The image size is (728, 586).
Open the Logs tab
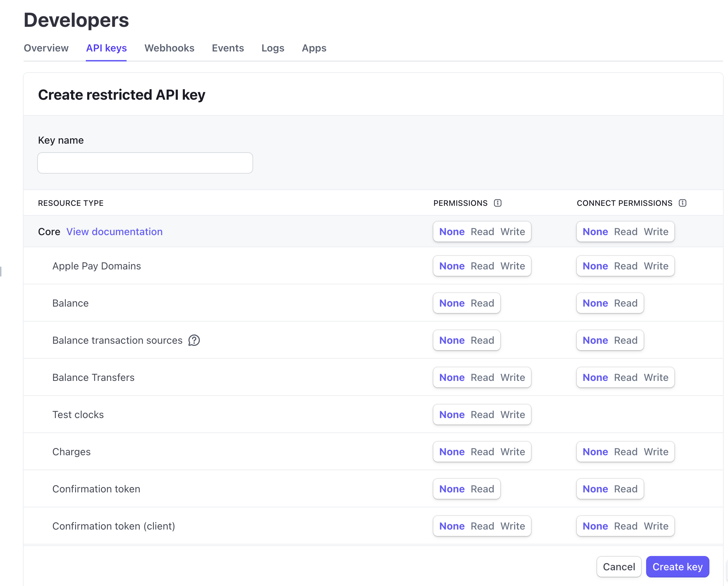click(x=272, y=48)
